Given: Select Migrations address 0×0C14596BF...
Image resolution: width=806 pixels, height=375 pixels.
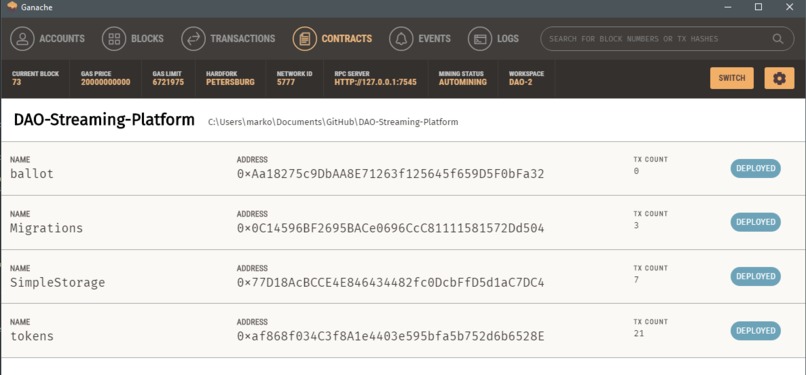Looking at the screenshot, I should point(391,228).
